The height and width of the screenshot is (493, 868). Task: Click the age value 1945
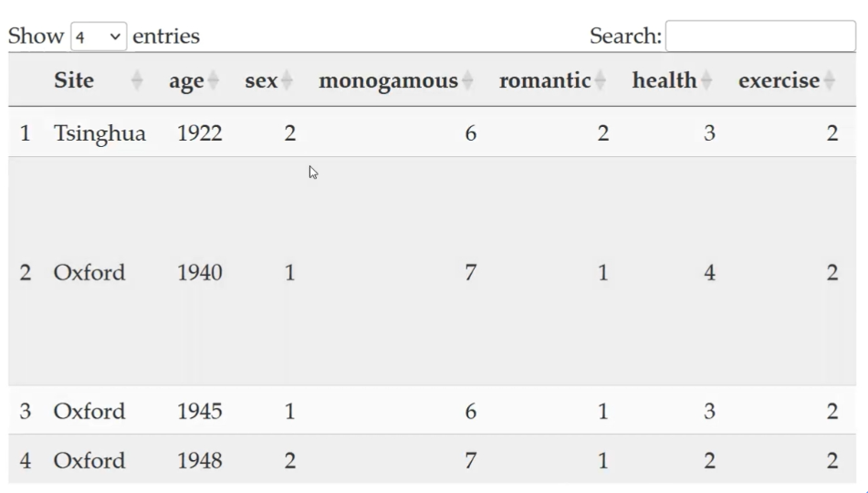(x=200, y=411)
